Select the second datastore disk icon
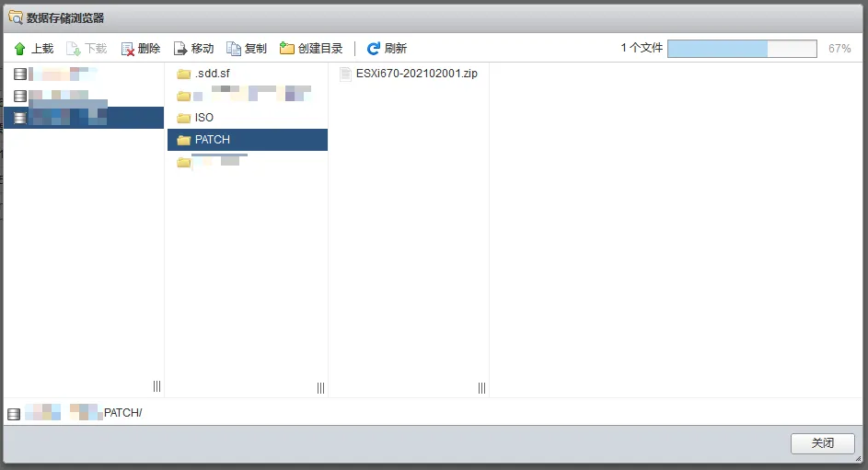Viewport: 868px width, 470px height. 20,96
